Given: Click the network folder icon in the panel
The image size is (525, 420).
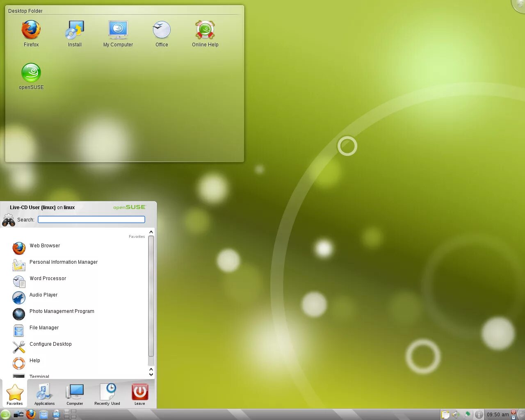Looking at the screenshot, I should coord(18,414).
